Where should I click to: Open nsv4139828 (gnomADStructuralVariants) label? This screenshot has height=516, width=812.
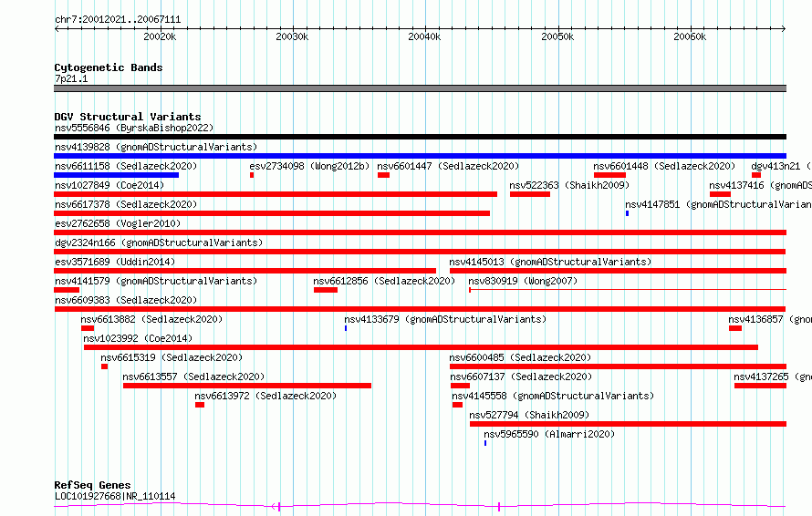[156, 147]
